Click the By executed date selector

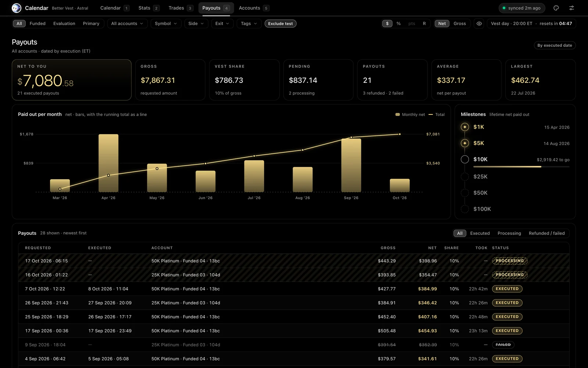tap(555, 45)
